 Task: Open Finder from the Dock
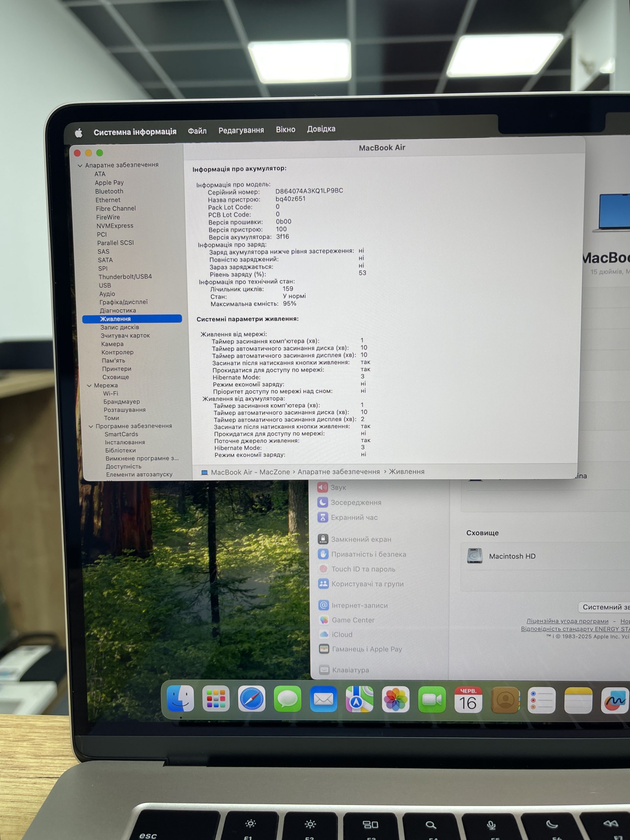click(x=180, y=698)
